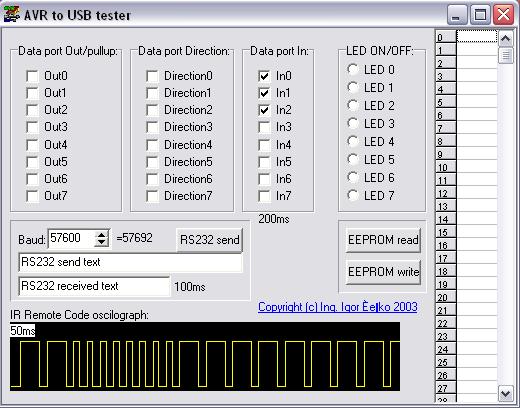Image resolution: width=520 pixels, height=408 pixels.
Task: Click the grid scrollbar down arrow
Action: point(505,394)
